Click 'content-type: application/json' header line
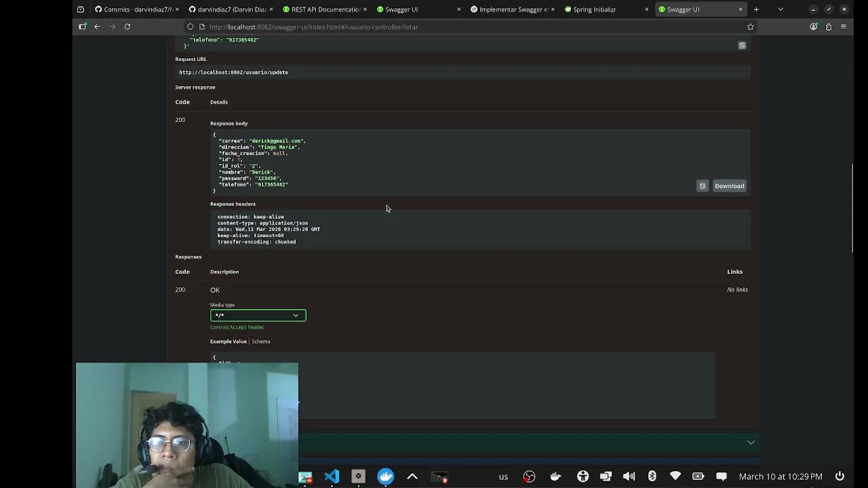This screenshot has height=488, width=868. point(262,223)
